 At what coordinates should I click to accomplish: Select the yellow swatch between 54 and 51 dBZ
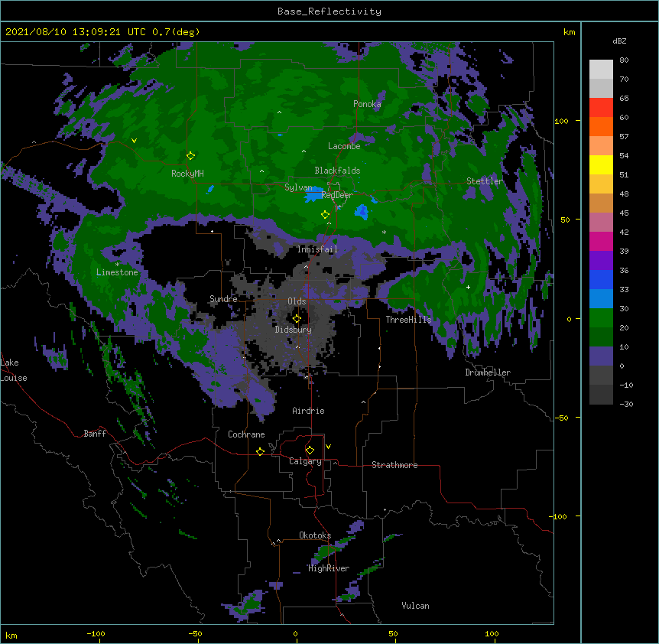pos(601,164)
